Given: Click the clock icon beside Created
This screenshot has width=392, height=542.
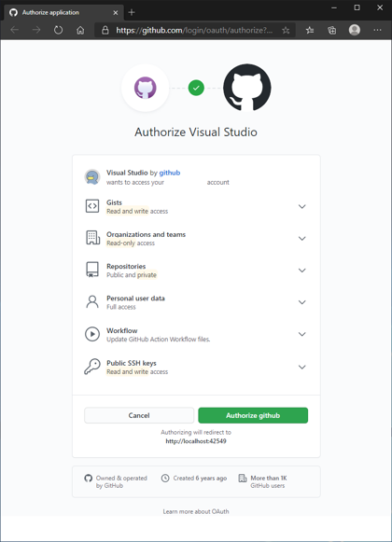Looking at the screenshot, I should (165, 478).
